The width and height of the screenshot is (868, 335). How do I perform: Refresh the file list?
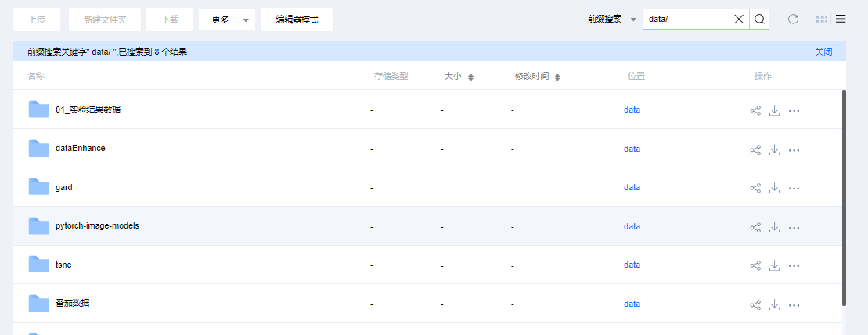coord(794,20)
